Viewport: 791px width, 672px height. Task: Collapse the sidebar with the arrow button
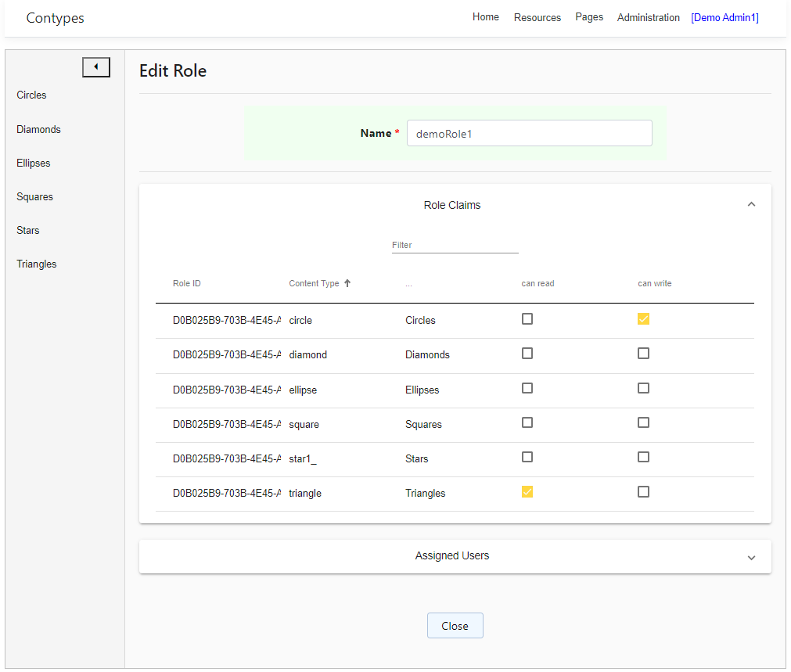pyautogui.click(x=96, y=67)
